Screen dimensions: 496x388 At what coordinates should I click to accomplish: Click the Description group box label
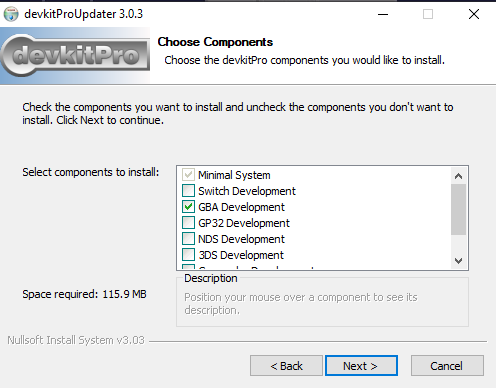pos(211,278)
